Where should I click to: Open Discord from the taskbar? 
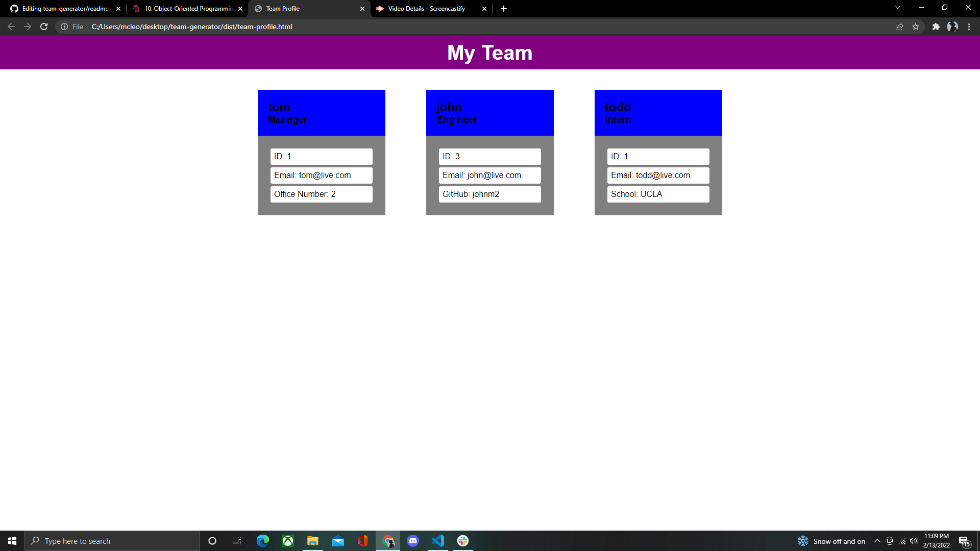point(413,541)
